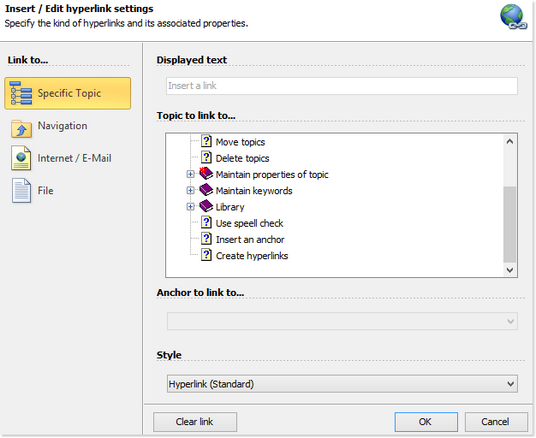Select Maintain properties of topic item
Screen dimensions: 536x438
pyautogui.click(x=272, y=175)
